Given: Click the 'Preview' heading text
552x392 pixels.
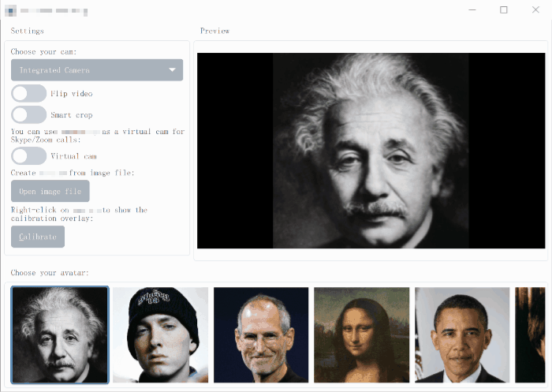Looking at the screenshot, I should [x=214, y=31].
